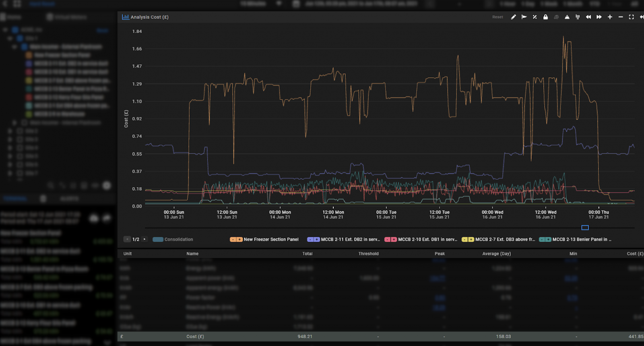Expand the Site 2 tree node
644x346 pixels.
[10, 131]
